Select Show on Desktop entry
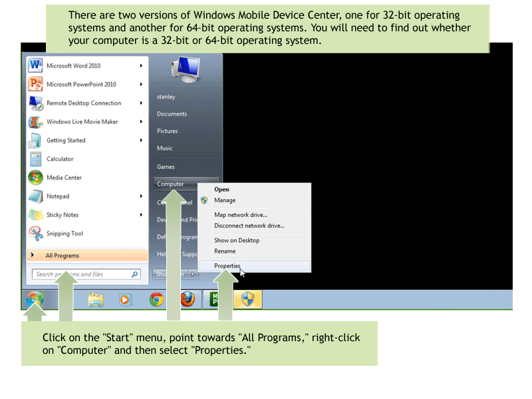 coord(255,240)
